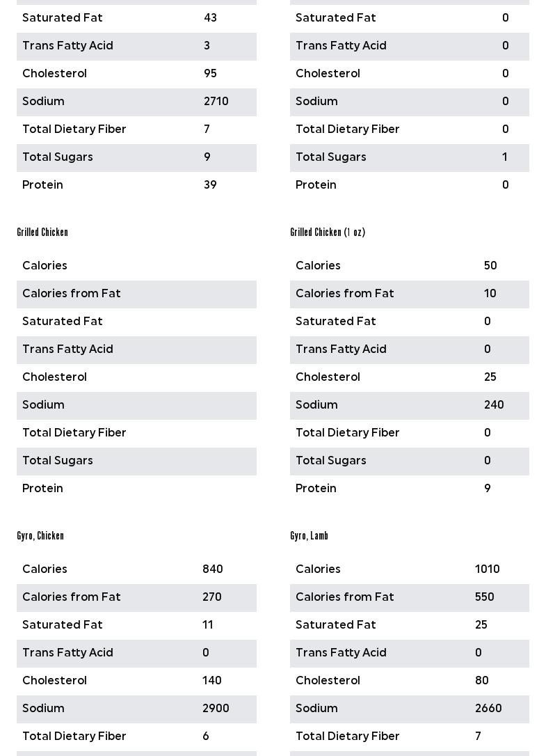Select the cholesterol value 140

click(211, 681)
